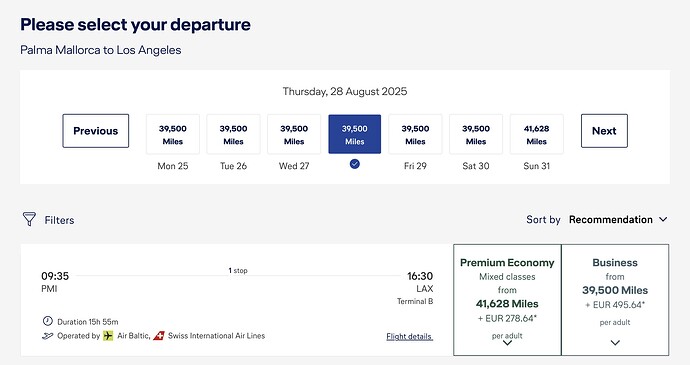
Task: Click the duration clock icon
Action: tap(48, 321)
